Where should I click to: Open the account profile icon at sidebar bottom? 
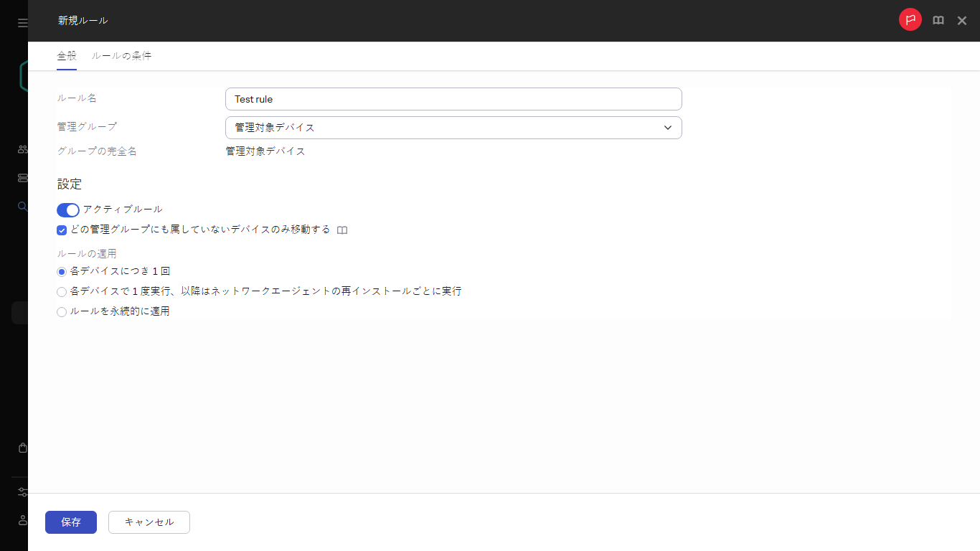tap(21, 520)
